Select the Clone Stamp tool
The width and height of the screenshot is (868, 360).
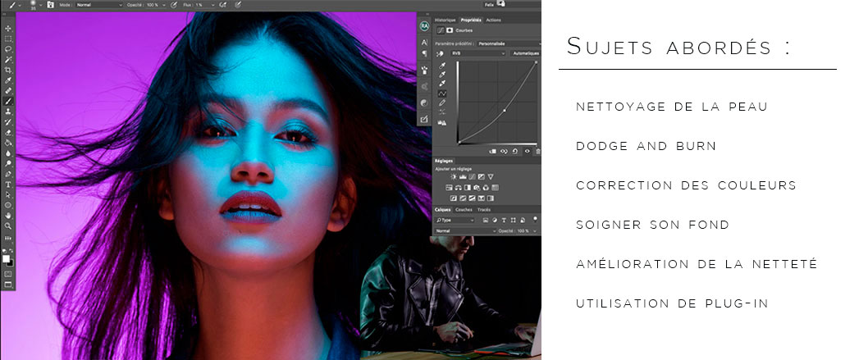pos(8,112)
